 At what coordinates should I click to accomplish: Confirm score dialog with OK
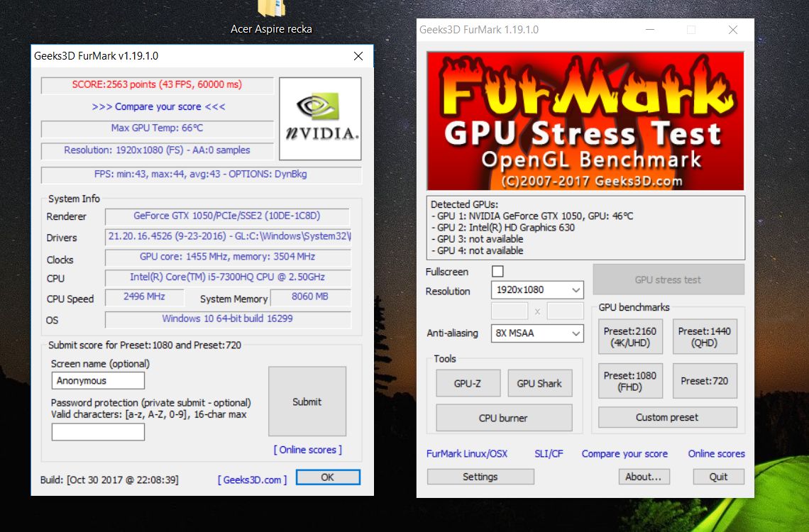point(328,477)
